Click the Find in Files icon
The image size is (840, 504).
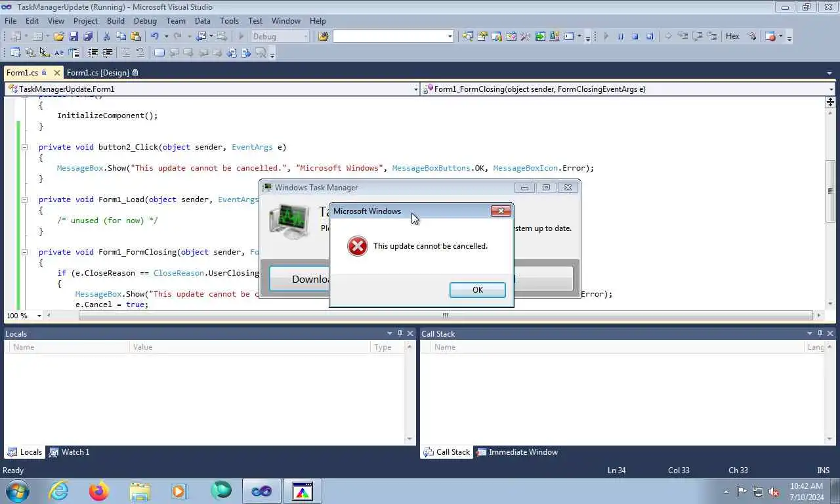(322, 37)
